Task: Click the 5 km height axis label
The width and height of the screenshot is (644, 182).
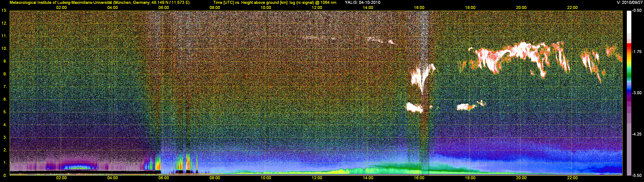Action: point(5,112)
